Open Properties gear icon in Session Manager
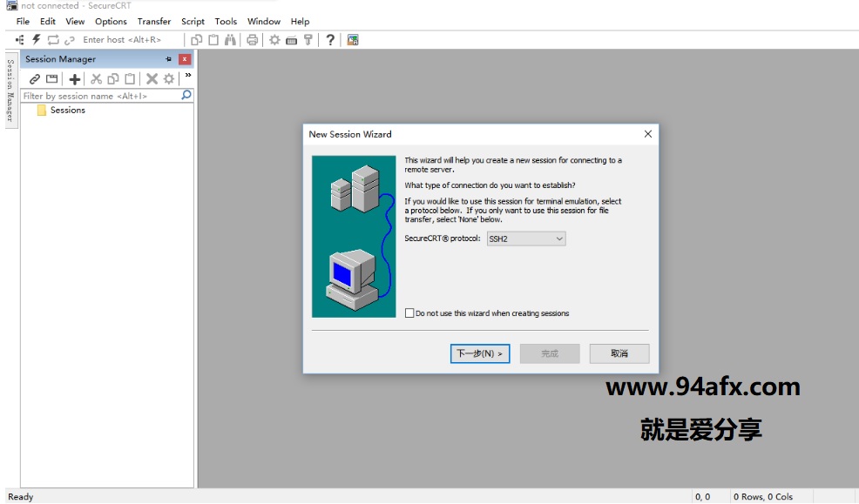This screenshot has width=859, height=504. 169,79
